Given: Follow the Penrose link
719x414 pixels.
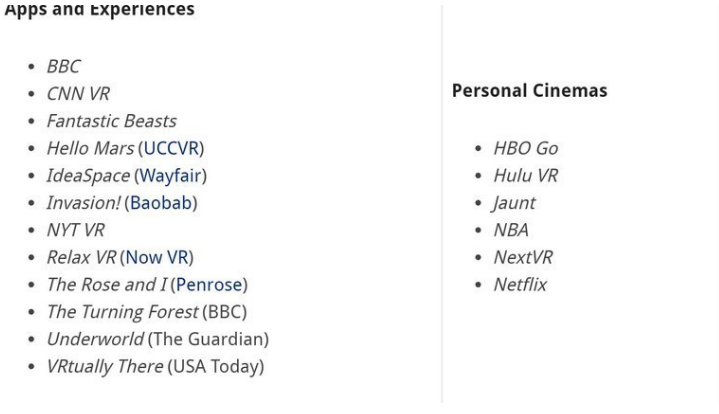Looking at the screenshot, I should point(209,285).
